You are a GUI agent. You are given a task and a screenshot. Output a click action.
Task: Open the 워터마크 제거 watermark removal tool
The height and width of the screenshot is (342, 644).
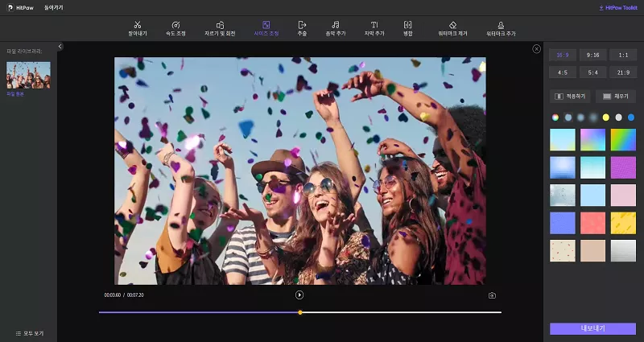(x=452, y=28)
